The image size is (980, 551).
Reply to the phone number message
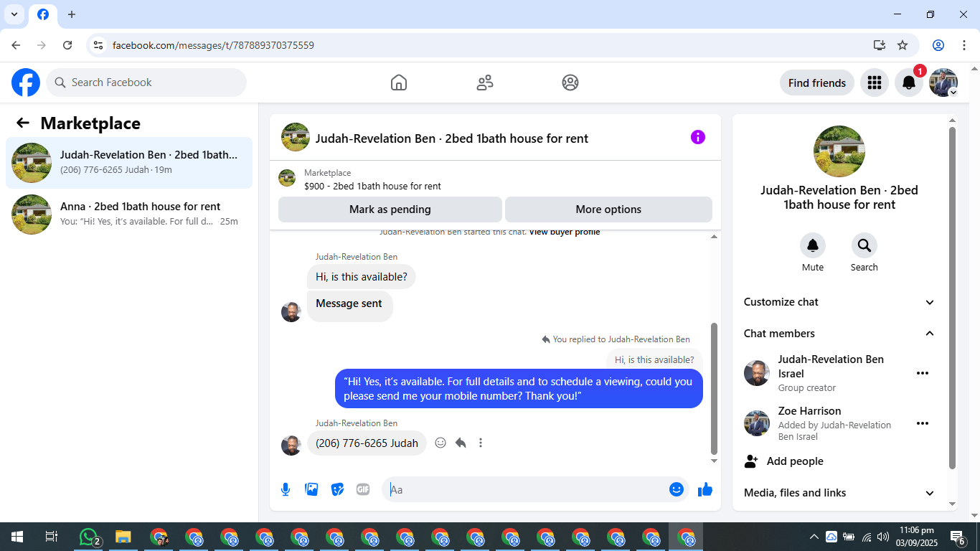click(x=461, y=443)
